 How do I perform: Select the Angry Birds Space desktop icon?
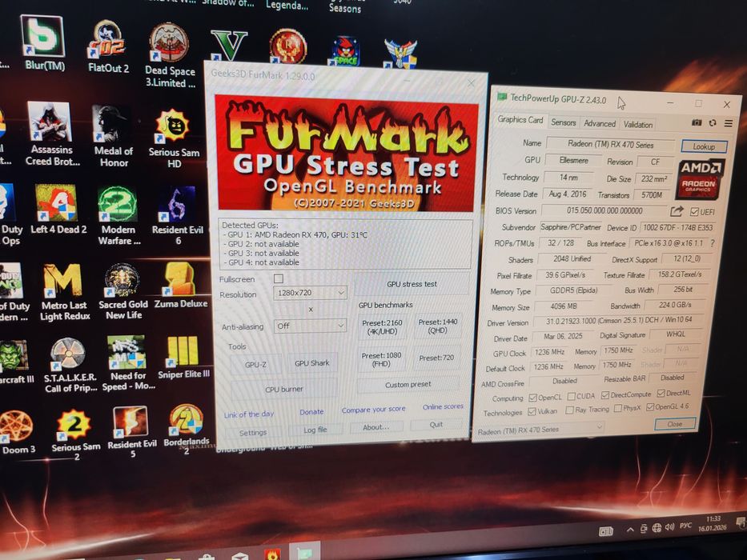pyautogui.click(x=347, y=50)
